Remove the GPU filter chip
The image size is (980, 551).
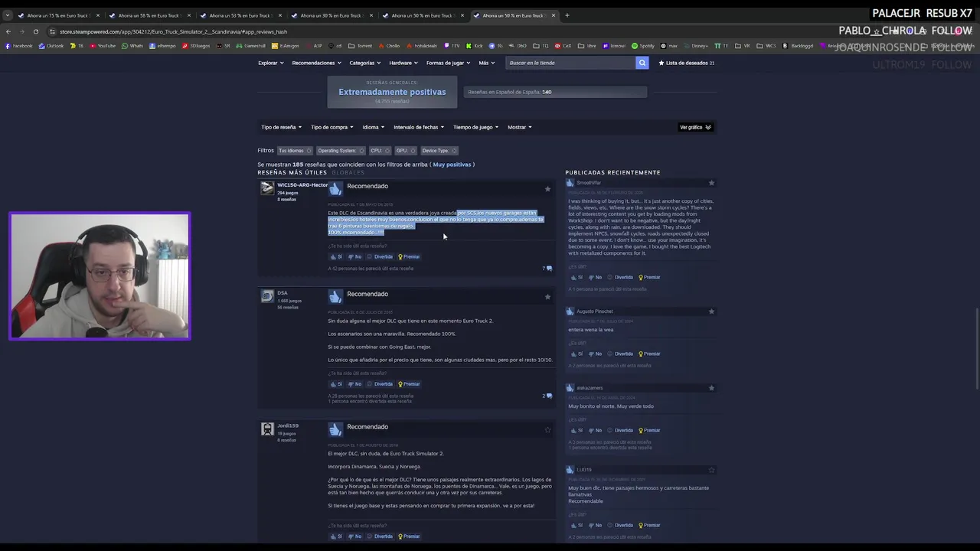413,151
